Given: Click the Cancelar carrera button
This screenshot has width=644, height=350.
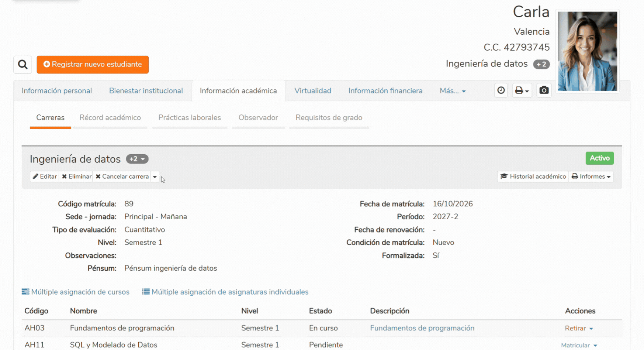Looking at the screenshot, I should pos(122,176).
